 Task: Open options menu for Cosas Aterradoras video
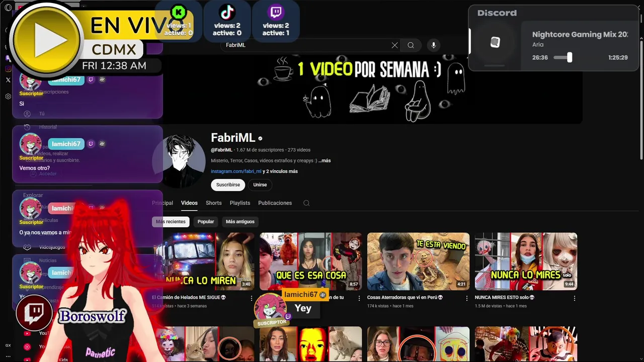(x=467, y=298)
